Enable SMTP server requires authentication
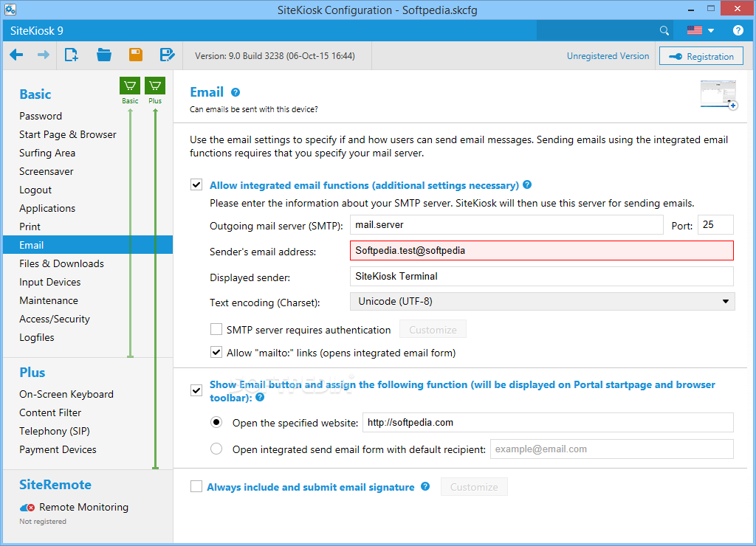This screenshot has width=756, height=546. coord(216,330)
